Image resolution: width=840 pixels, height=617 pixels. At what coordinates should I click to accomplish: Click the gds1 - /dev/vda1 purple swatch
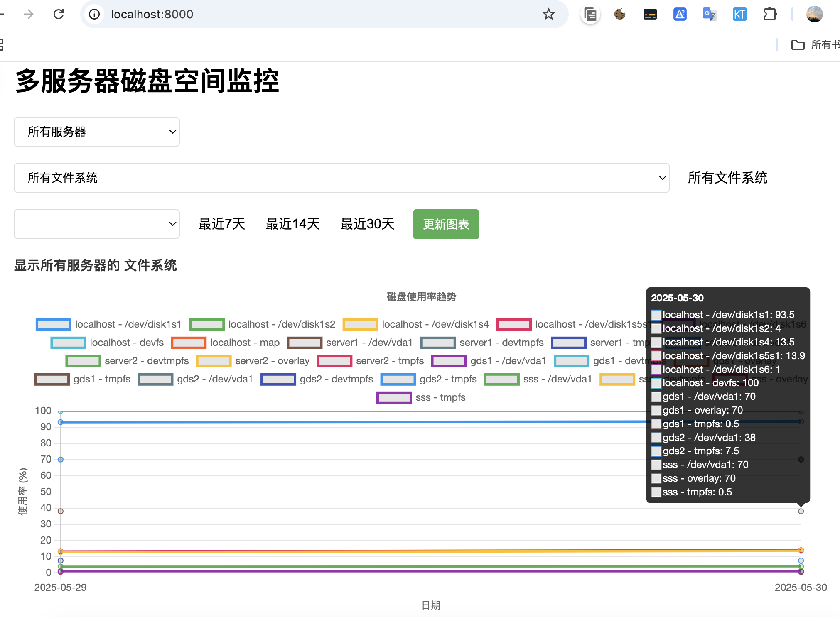(x=449, y=361)
